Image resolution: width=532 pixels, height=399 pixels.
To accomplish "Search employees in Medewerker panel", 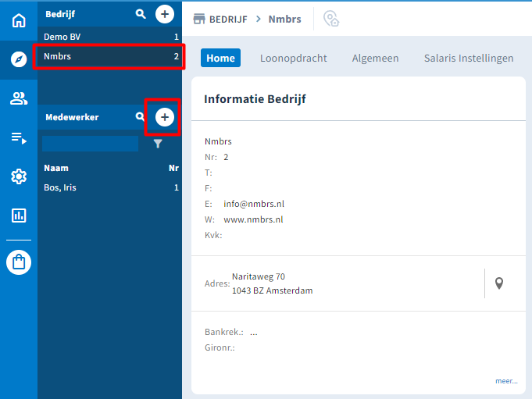I will click(140, 116).
